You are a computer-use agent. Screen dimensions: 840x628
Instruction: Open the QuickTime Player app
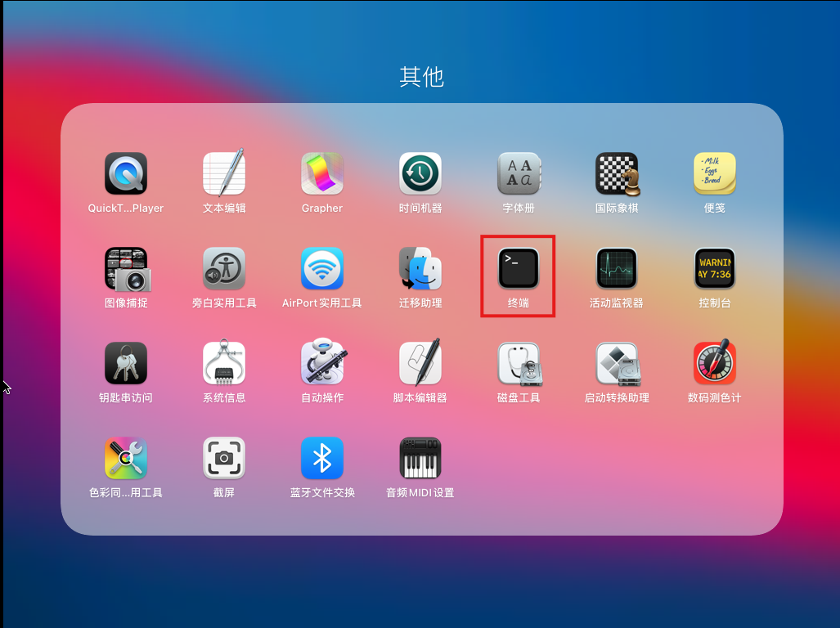(x=126, y=173)
